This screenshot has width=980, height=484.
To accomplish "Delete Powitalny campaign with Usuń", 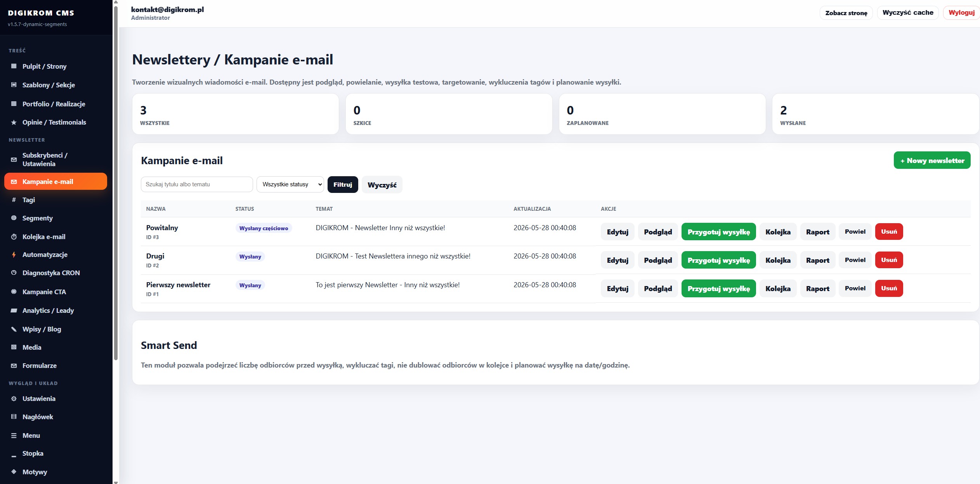I will point(889,231).
